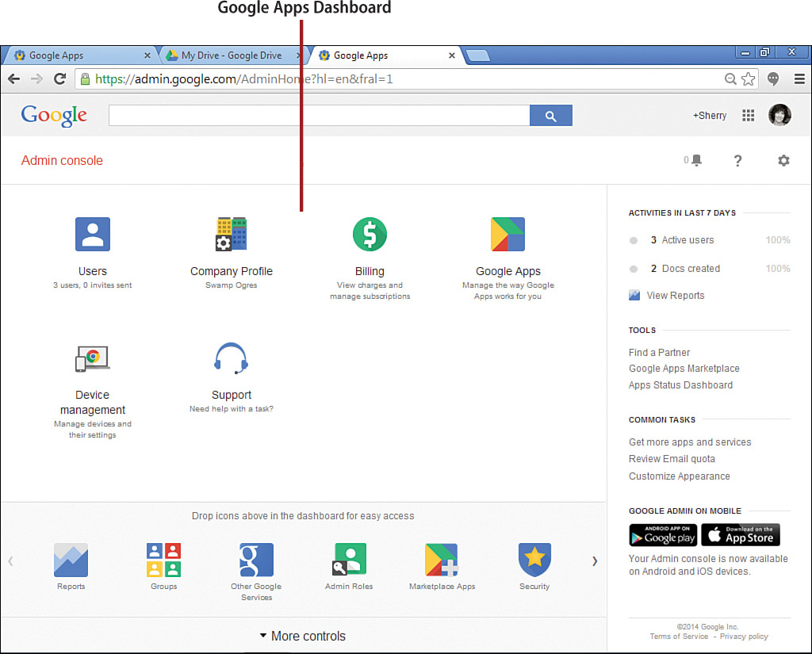
Task: Open the Billing dollar icon
Action: click(370, 234)
